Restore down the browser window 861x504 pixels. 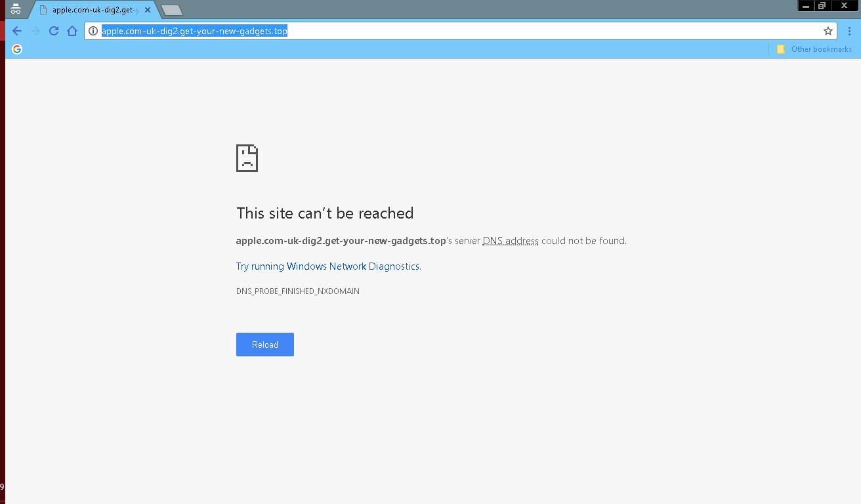[x=822, y=5]
